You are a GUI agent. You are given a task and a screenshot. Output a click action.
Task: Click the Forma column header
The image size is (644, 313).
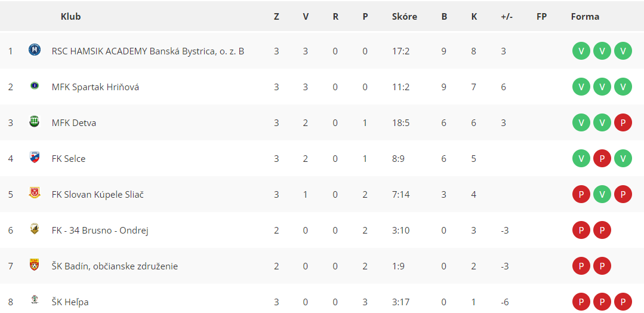click(x=585, y=17)
